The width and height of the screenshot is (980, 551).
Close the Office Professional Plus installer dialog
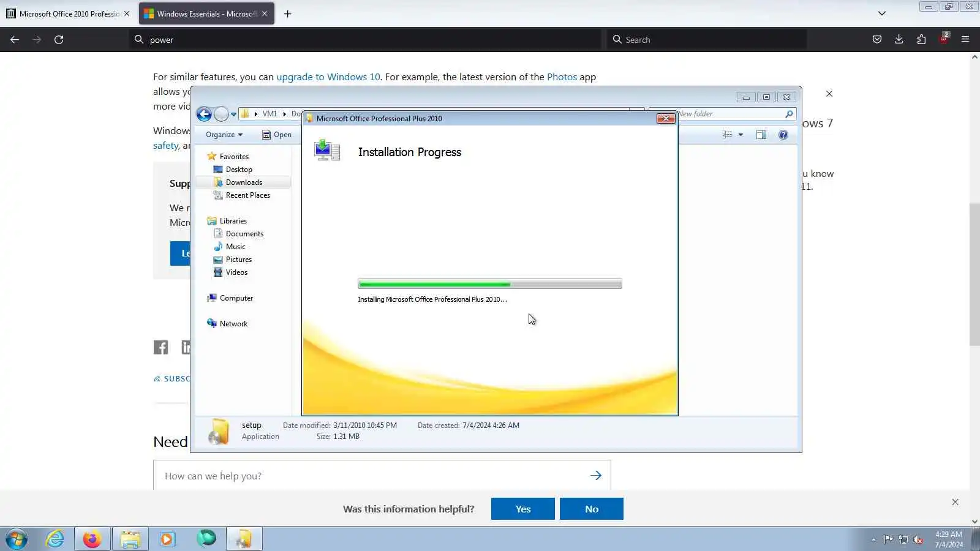coord(666,118)
